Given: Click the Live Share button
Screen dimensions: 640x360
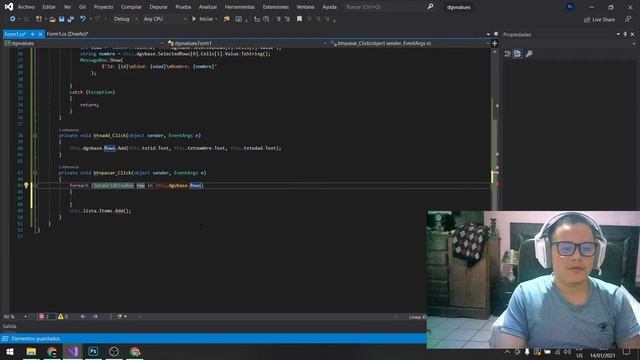Looking at the screenshot, I should 599,20.
